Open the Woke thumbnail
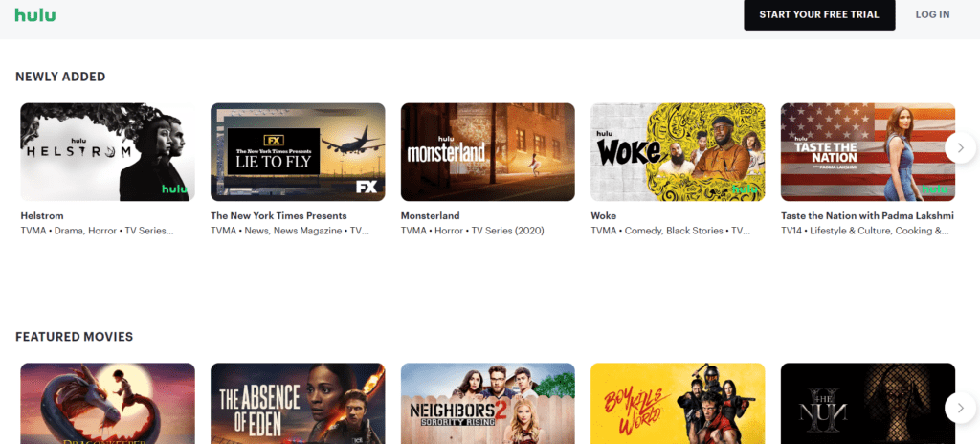The image size is (980, 444). point(678,152)
